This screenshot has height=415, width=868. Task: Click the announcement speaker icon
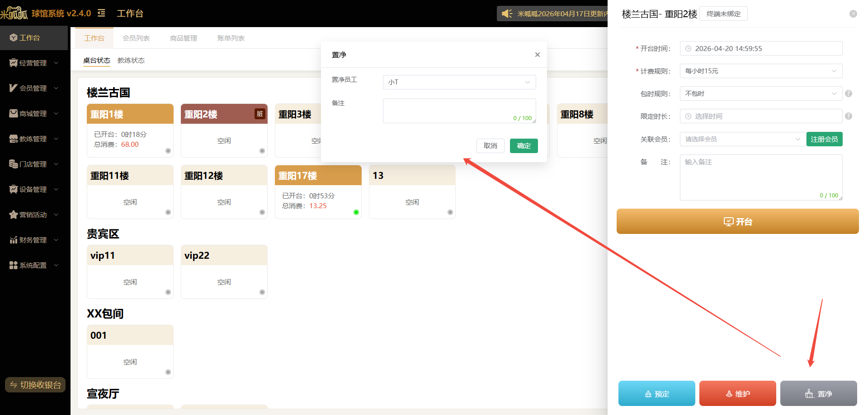tap(507, 14)
